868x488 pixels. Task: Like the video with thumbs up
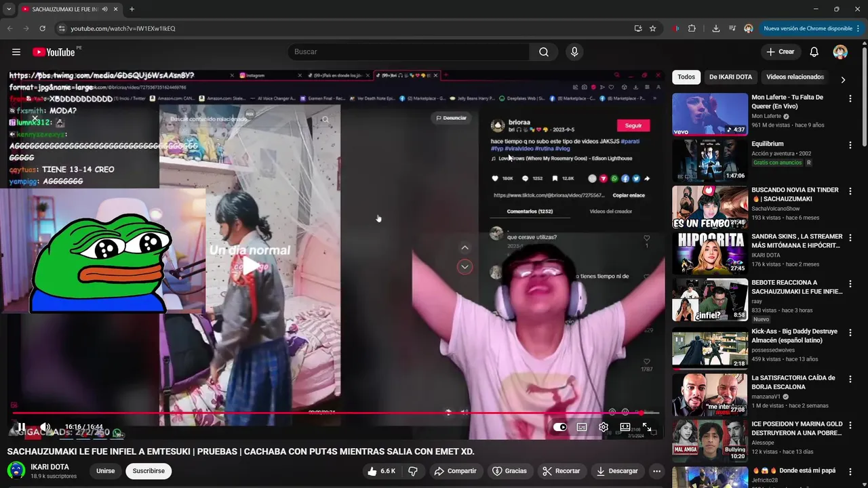382,471
